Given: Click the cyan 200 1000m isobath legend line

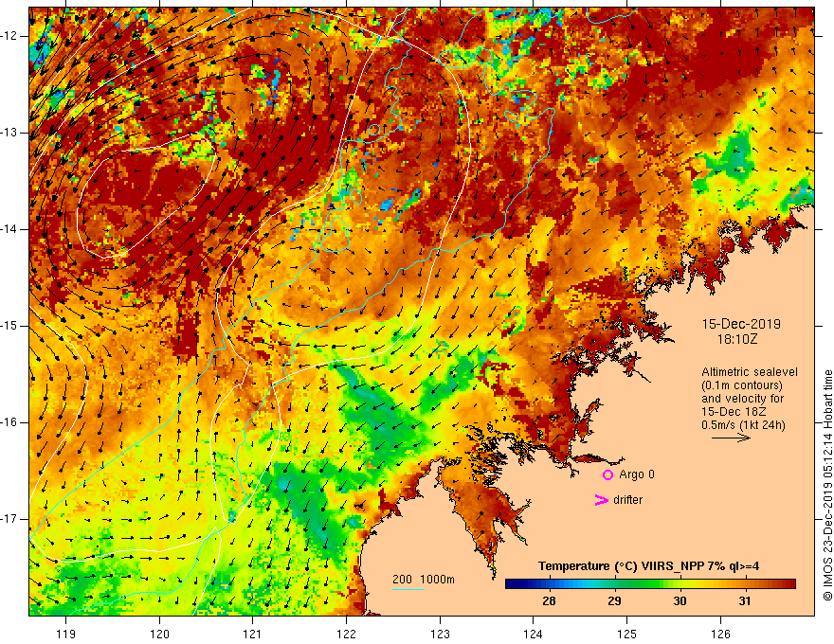Looking at the screenshot, I should point(408,589).
